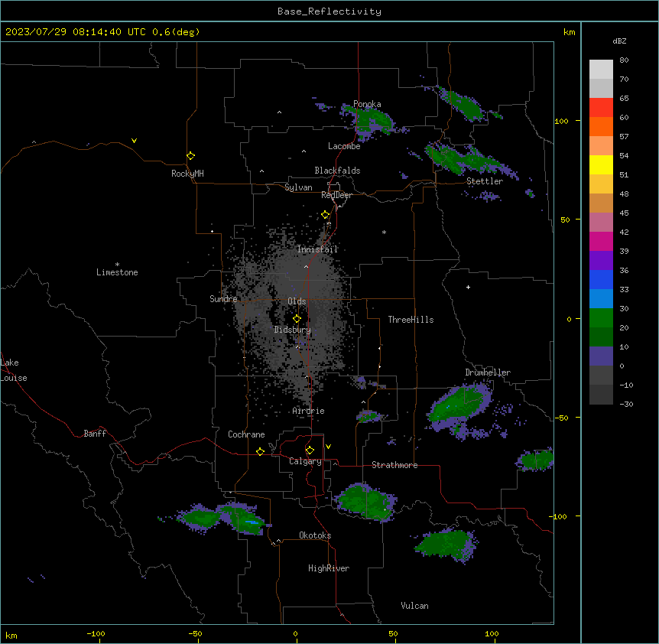Select the Ponoka label on the map

tap(367, 104)
